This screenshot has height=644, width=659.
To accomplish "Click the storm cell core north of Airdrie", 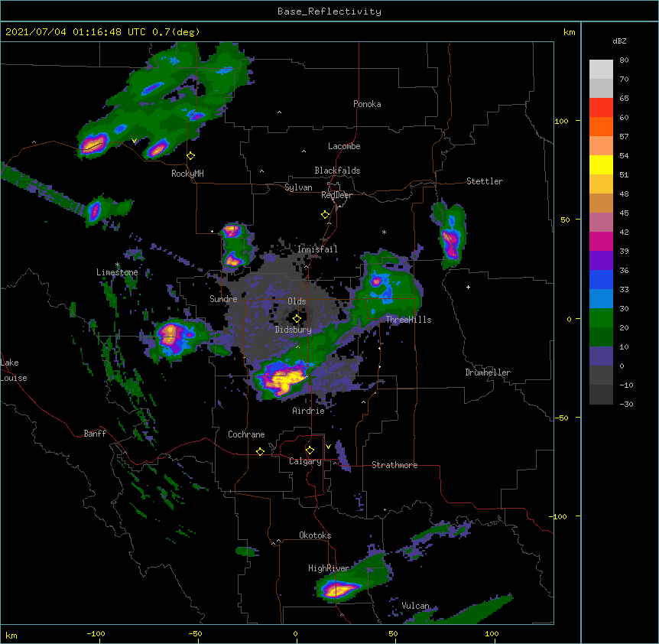I will (x=284, y=379).
